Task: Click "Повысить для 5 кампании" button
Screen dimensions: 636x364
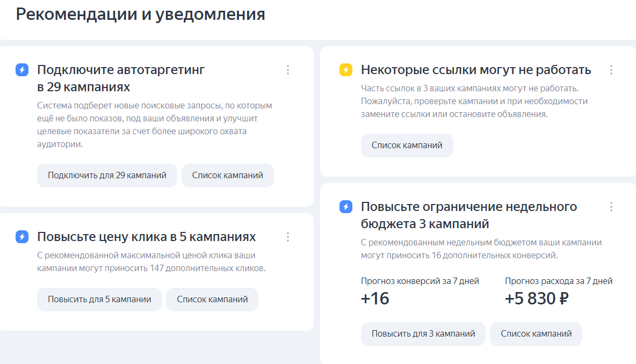Action: click(99, 300)
